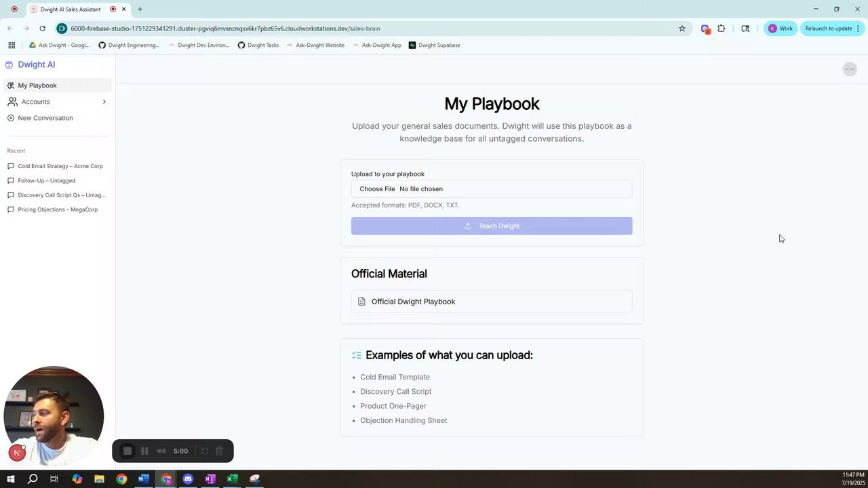Open Discovery Call Script Qs conversation
Screen dimensions: 868x488
coord(57,195)
